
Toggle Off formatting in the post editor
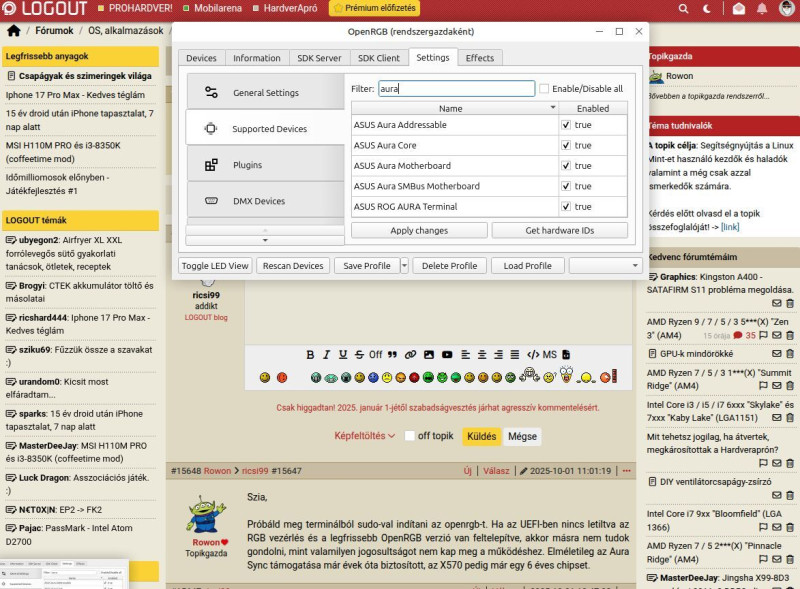click(376, 354)
